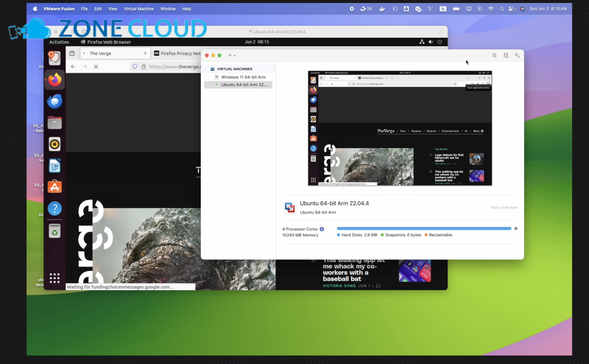The height and width of the screenshot is (364, 589).
Task: Click the 'Add a note here' field
Action: (x=504, y=207)
